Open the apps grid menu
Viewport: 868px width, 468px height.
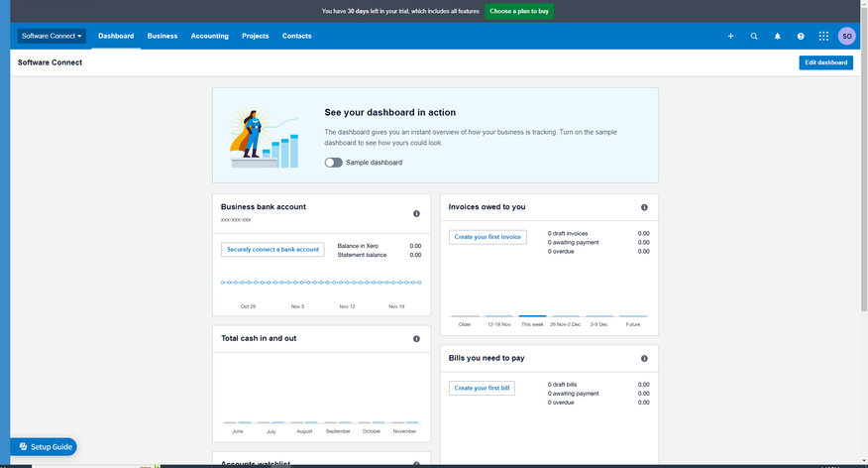823,36
